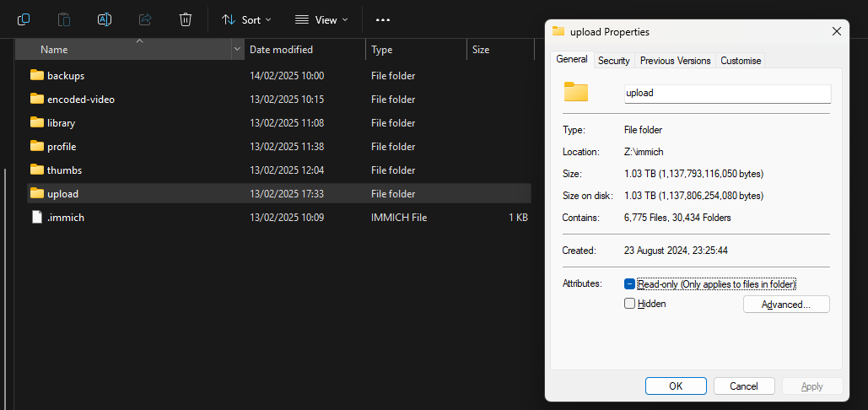The height and width of the screenshot is (410, 868).
Task: Open the Name column filter dropdown arrow
Action: pyautogui.click(x=237, y=50)
